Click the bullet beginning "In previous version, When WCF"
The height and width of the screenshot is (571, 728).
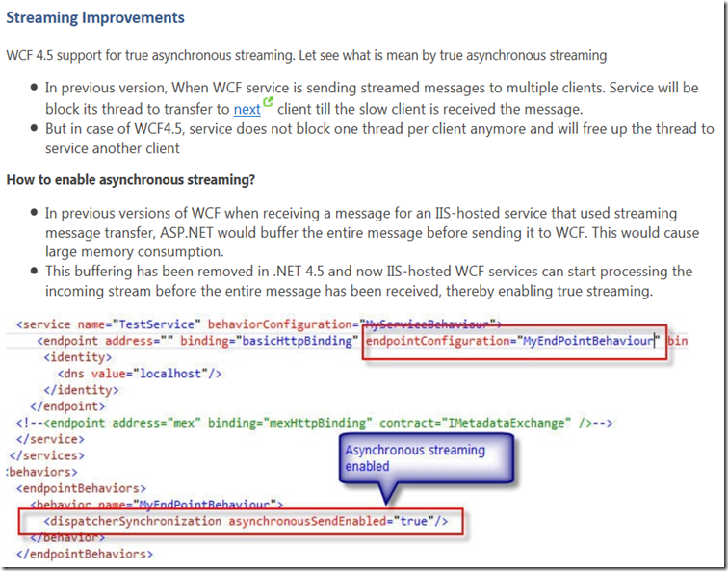click(x=372, y=98)
